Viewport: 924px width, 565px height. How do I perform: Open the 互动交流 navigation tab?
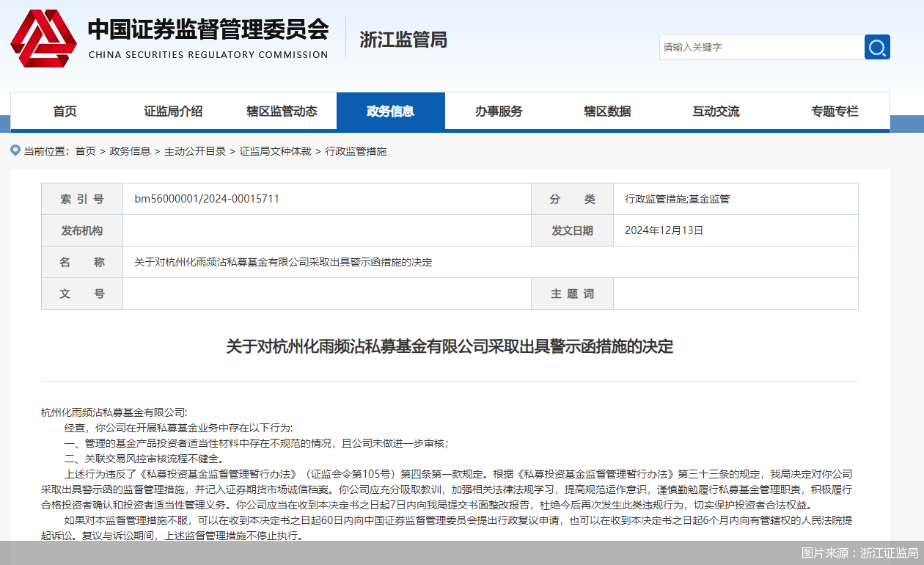716,112
